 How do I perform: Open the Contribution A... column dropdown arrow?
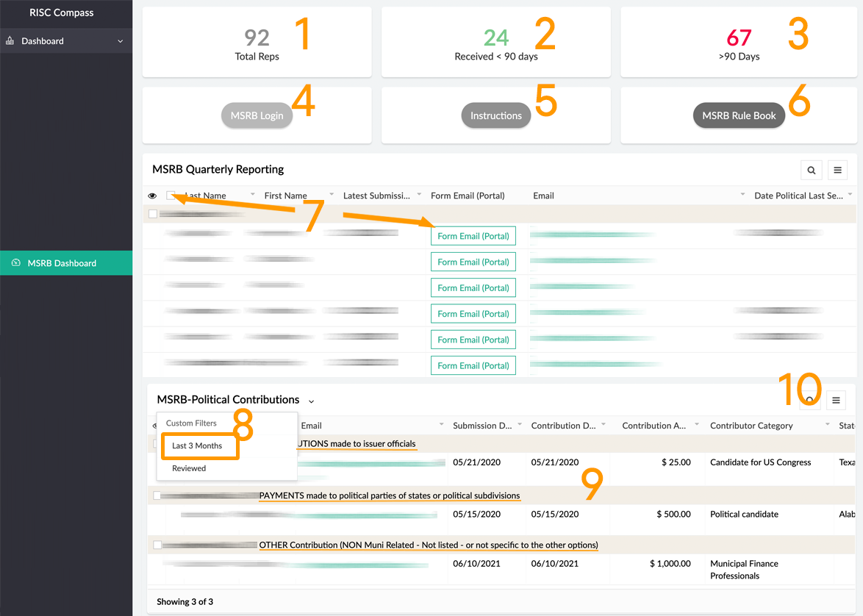point(697,424)
